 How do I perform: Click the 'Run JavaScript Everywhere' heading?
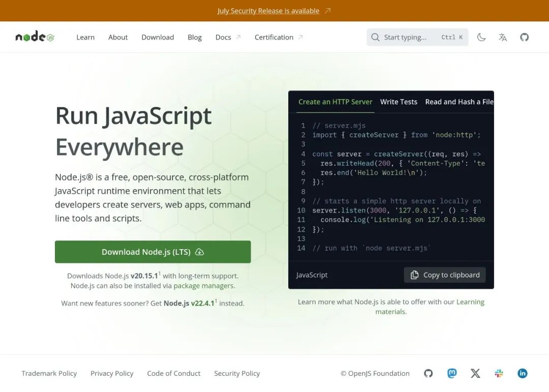[x=133, y=131]
